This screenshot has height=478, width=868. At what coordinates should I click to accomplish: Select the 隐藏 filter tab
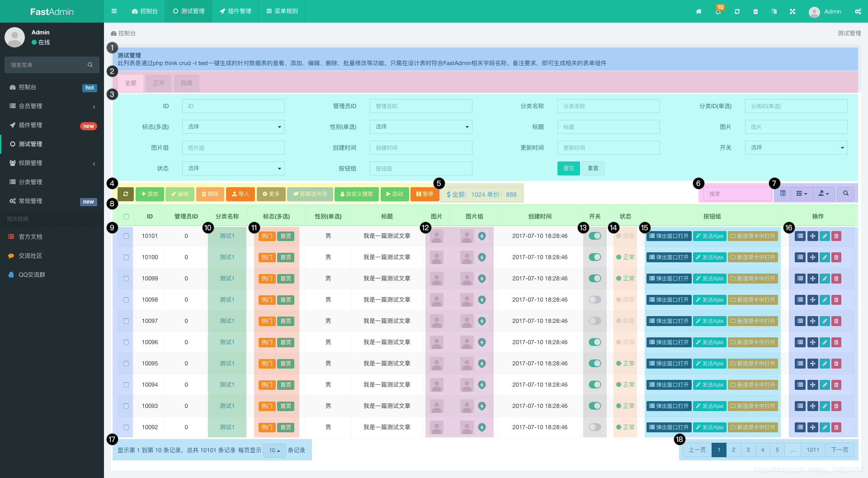187,83
